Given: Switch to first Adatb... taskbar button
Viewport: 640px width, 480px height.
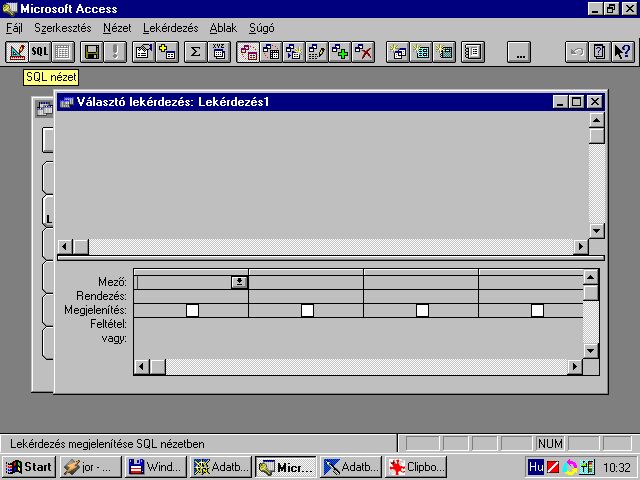Looking at the screenshot, I should [x=221, y=467].
